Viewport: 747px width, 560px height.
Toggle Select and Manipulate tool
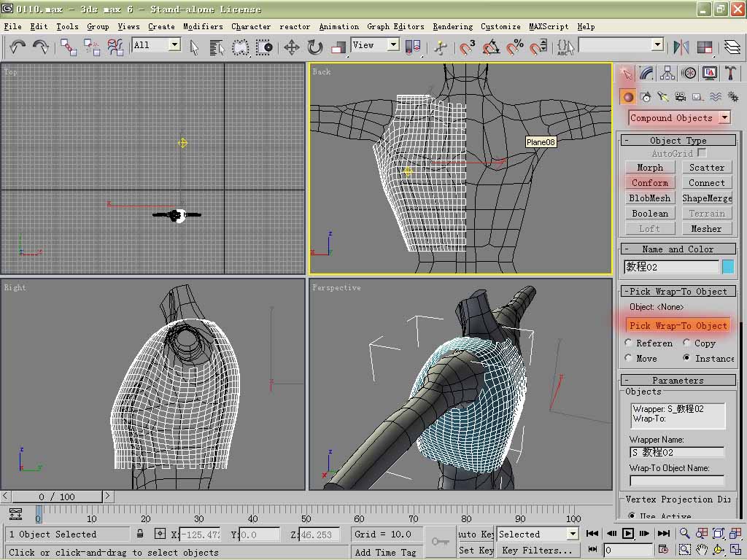click(x=441, y=47)
